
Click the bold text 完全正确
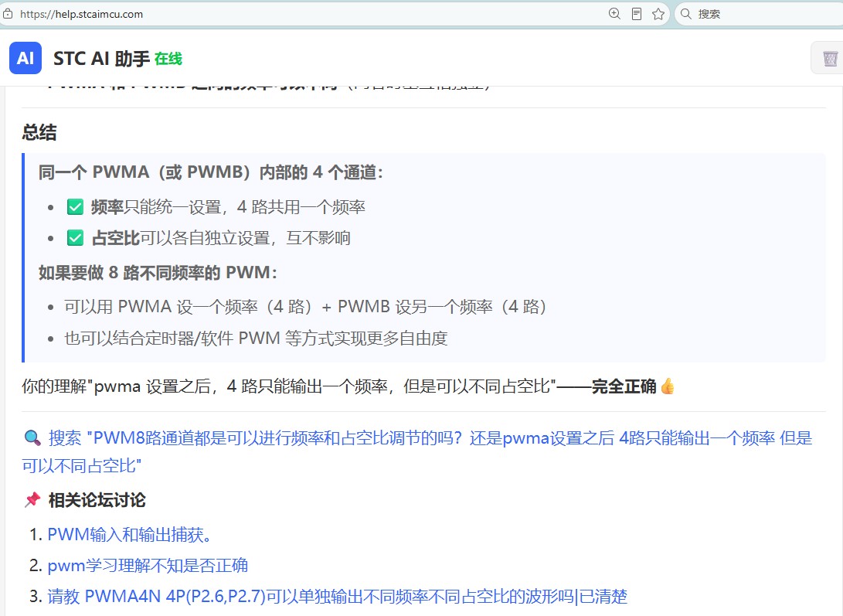(x=624, y=386)
